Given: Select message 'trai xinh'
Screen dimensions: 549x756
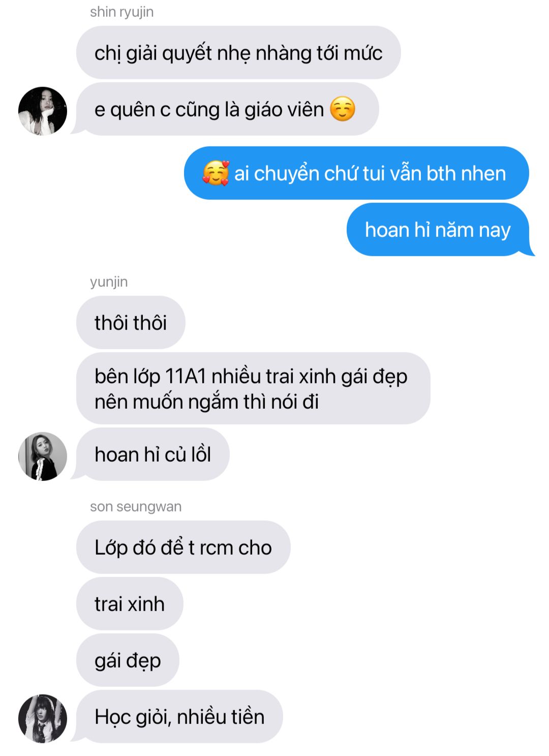Looking at the screenshot, I should (x=130, y=603).
